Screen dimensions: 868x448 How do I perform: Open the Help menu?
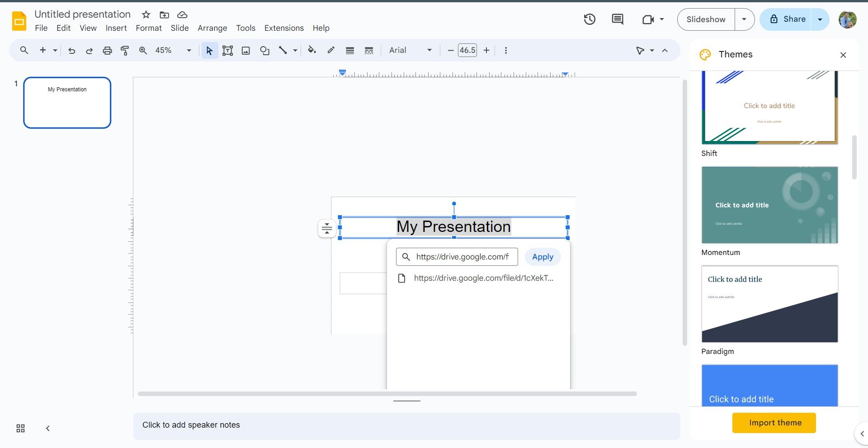pos(321,28)
